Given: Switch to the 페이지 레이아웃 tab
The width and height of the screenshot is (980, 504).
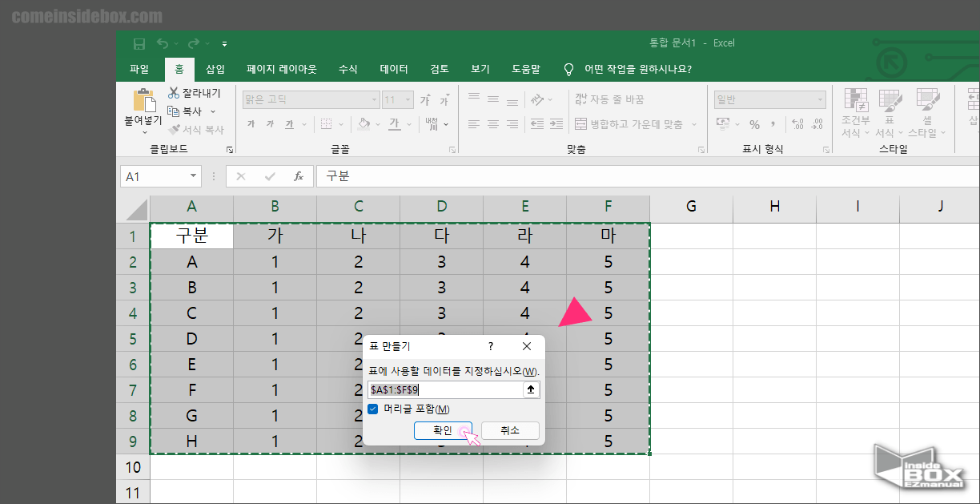Looking at the screenshot, I should [282, 69].
